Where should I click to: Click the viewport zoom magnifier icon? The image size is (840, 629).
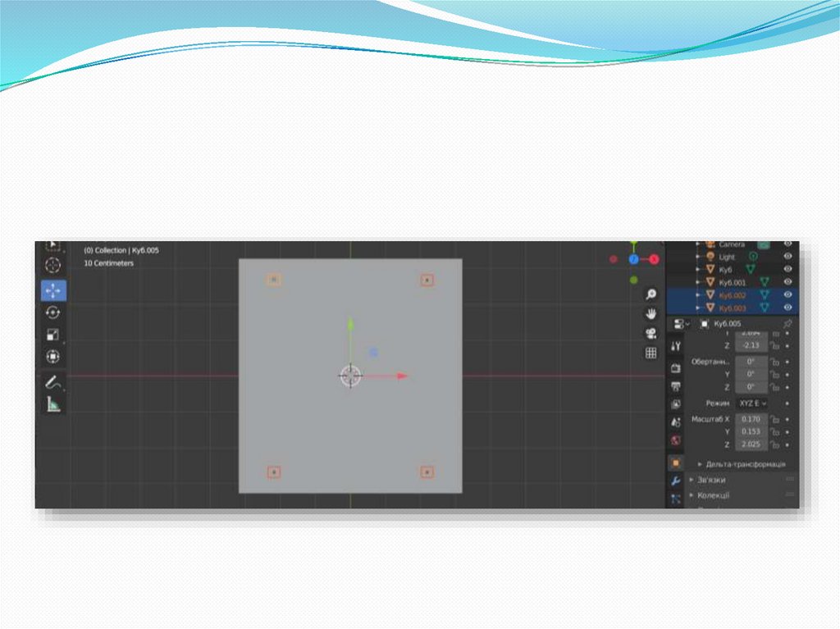651,294
